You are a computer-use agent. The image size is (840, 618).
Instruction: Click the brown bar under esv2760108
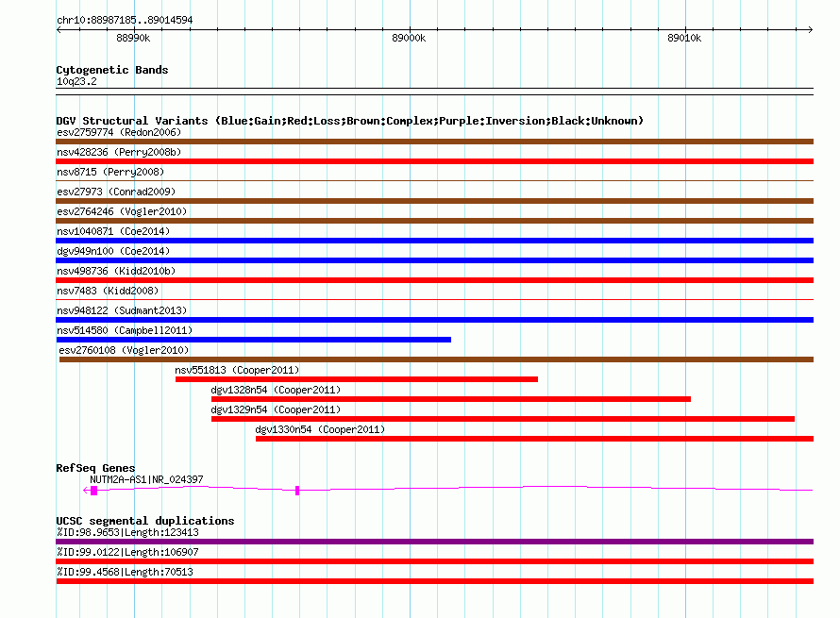pyautogui.click(x=436, y=359)
